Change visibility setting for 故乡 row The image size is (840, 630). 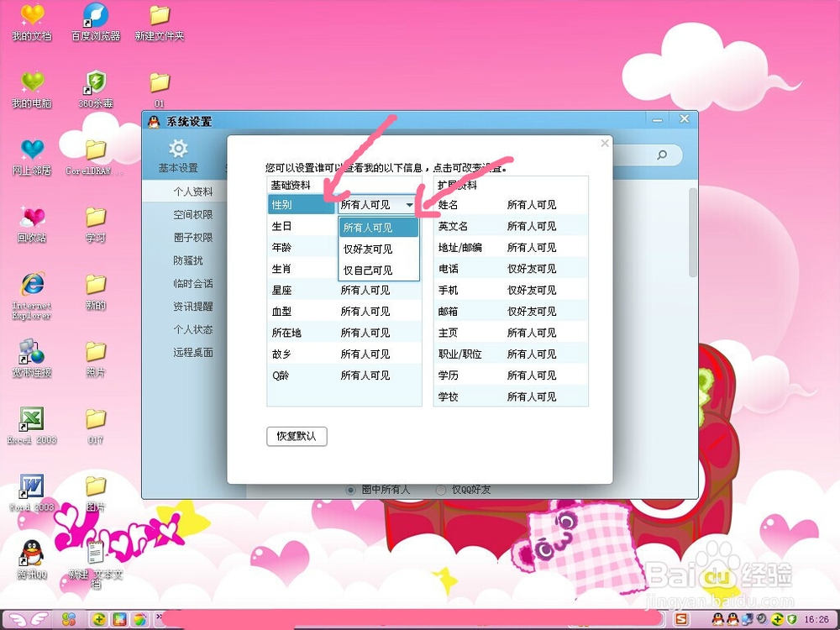(365, 354)
